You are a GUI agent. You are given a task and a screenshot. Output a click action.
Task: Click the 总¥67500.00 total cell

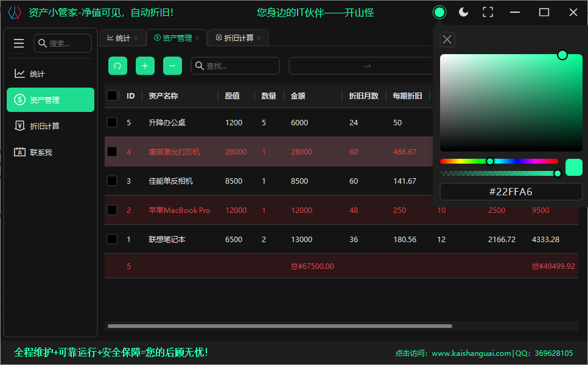(312, 266)
